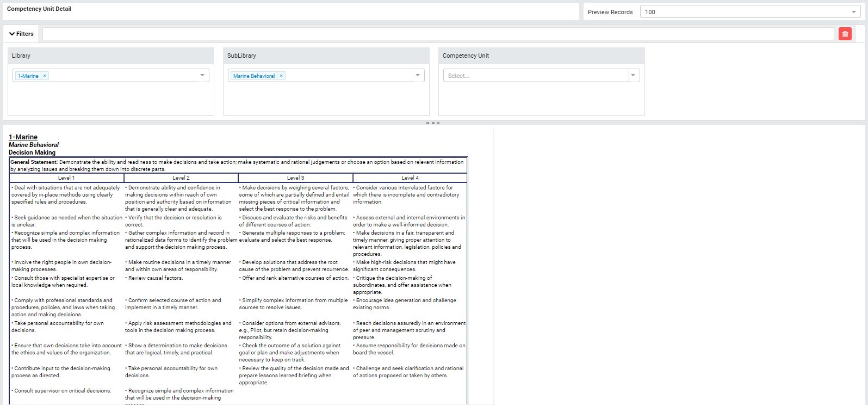Image resolution: width=868 pixels, height=405 pixels.
Task: Click the Level 1 column header
Action: [x=66, y=178]
